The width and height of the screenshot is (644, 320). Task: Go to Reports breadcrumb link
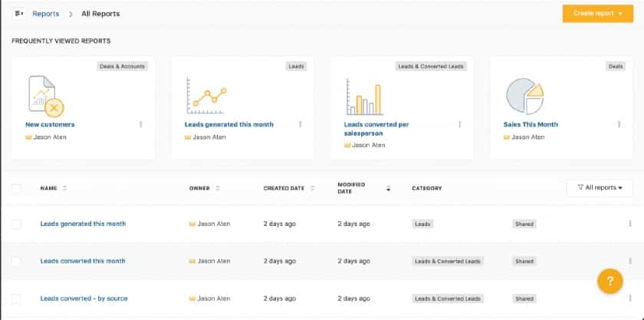46,14
